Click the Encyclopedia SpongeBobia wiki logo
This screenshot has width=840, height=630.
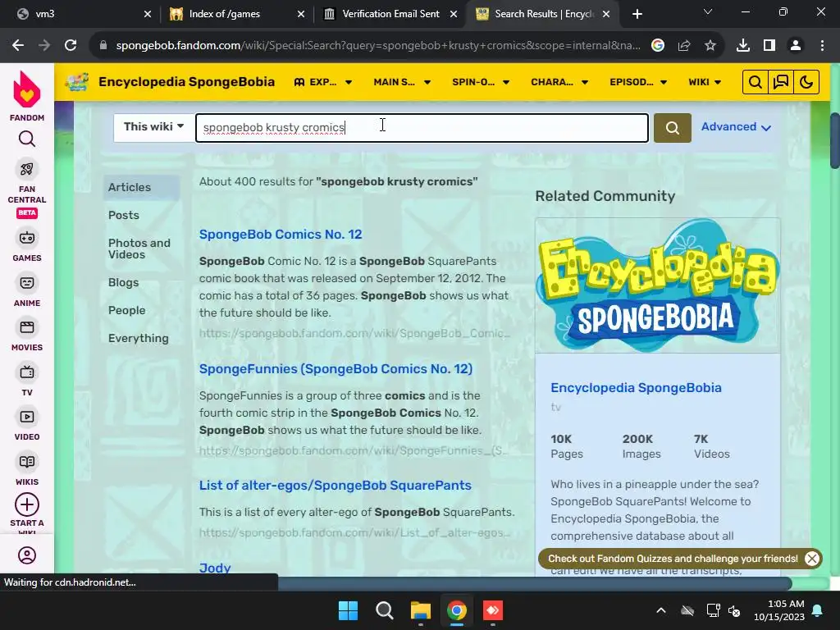(x=77, y=82)
